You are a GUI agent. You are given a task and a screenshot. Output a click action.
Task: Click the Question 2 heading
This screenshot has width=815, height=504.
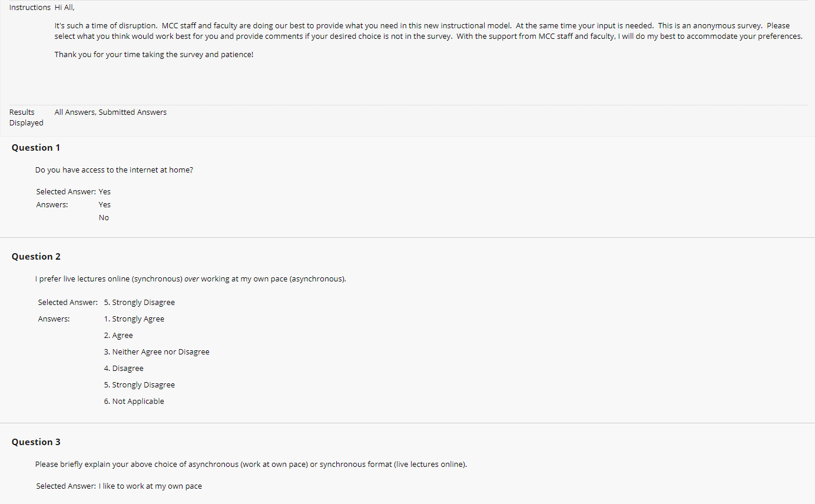tap(36, 257)
